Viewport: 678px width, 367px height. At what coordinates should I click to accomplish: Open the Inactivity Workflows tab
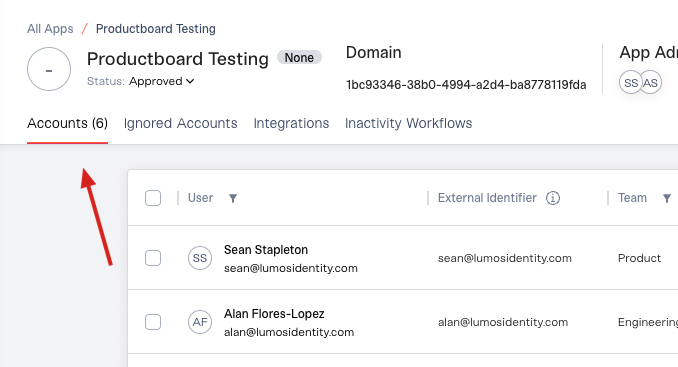tap(408, 124)
